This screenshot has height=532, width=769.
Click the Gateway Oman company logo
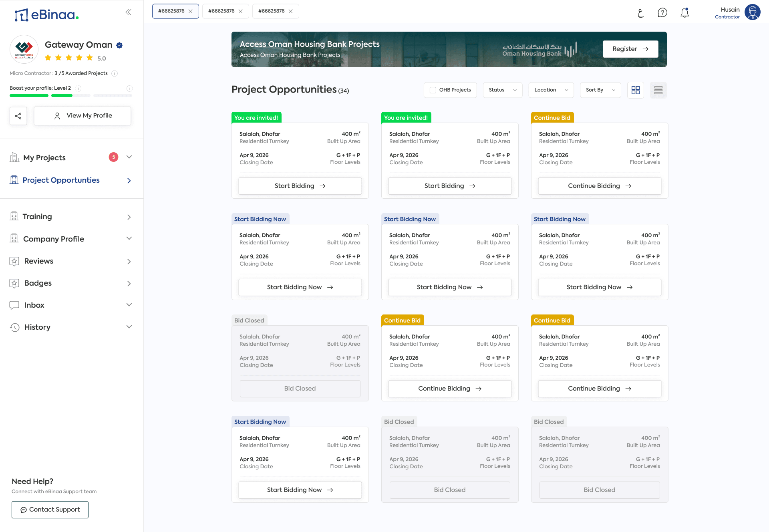[x=24, y=50]
